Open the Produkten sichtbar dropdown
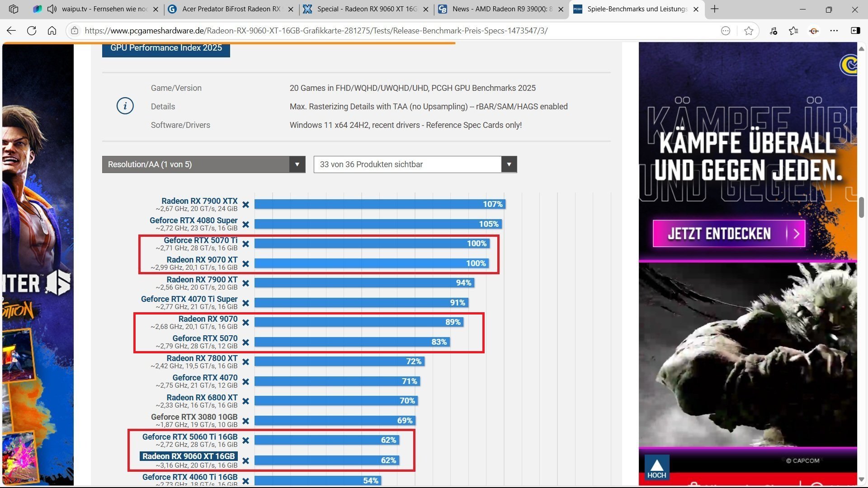 point(415,164)
